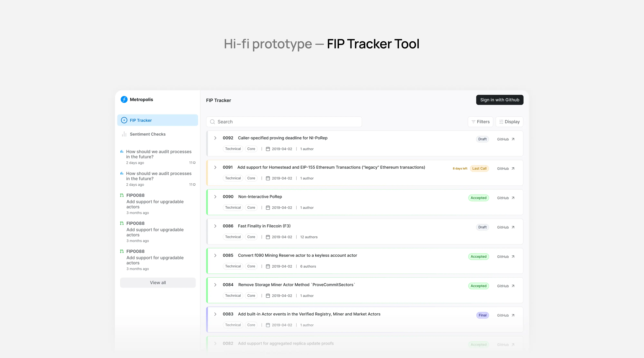
Task: Click the Sign in with Github button
Action: point(499,100)
